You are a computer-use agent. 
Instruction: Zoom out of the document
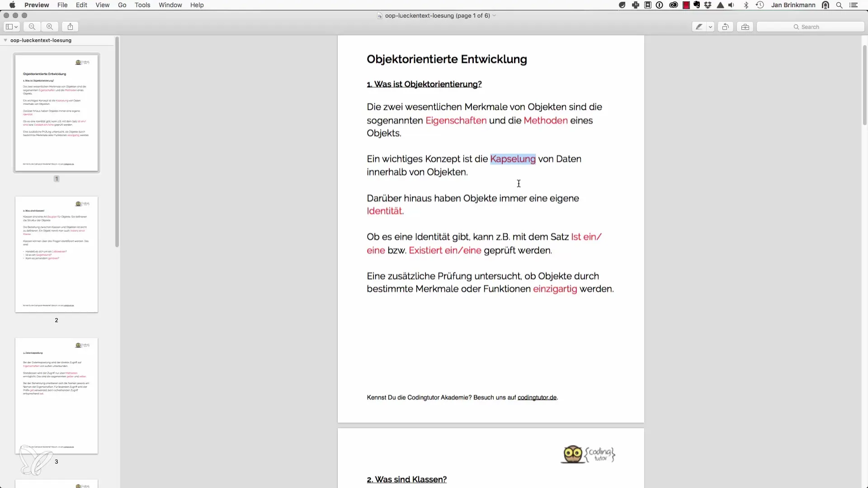pos(32,27)
